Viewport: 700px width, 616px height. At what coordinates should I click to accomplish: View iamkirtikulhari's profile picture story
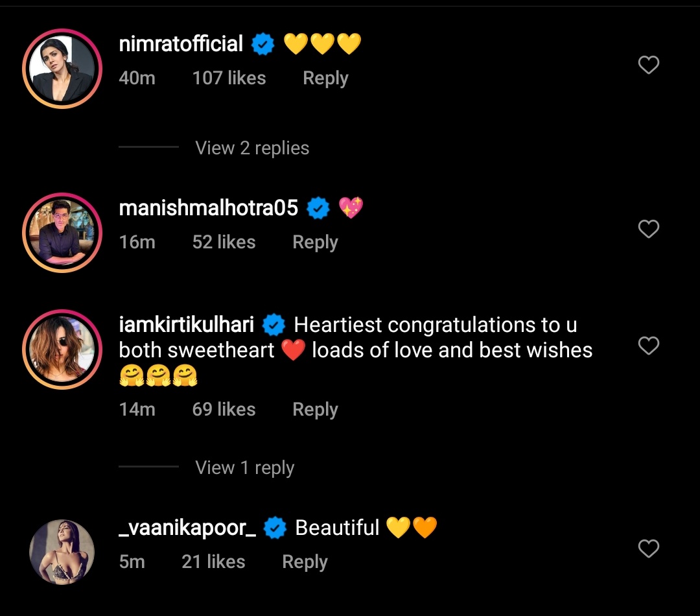[x=62, y=350]
